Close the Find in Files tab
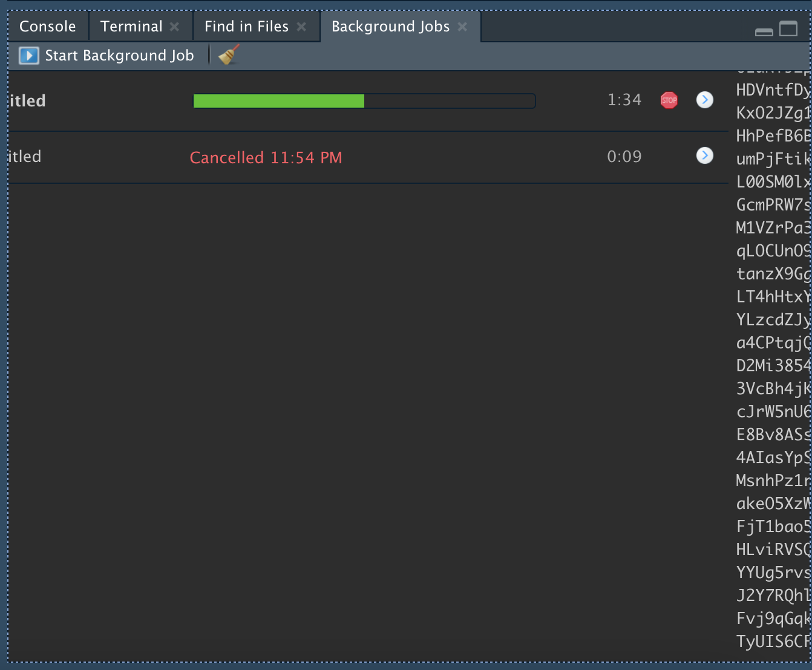Screen dimensions: 812x670 pyautogui.click(x=301, y=26)
